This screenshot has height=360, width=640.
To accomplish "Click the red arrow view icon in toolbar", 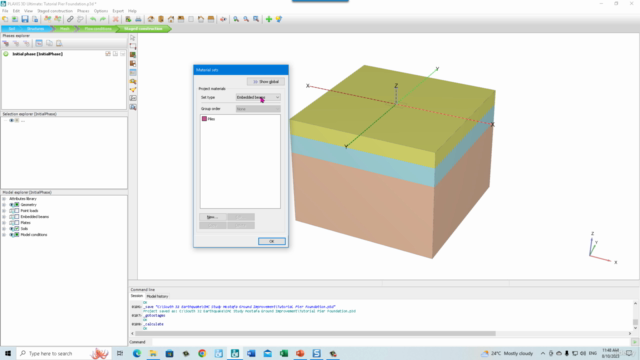I will (223, 19).
